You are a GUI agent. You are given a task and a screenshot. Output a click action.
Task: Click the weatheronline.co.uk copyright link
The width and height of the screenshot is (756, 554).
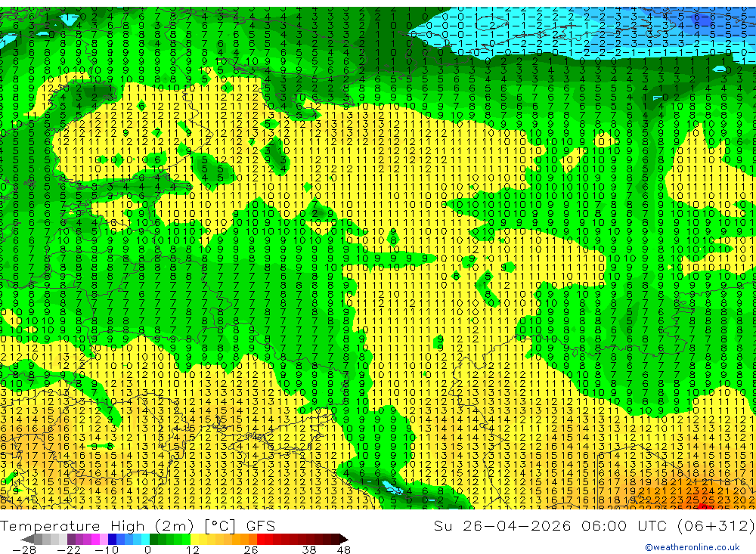pyautogui.click(x=692, y=547)
